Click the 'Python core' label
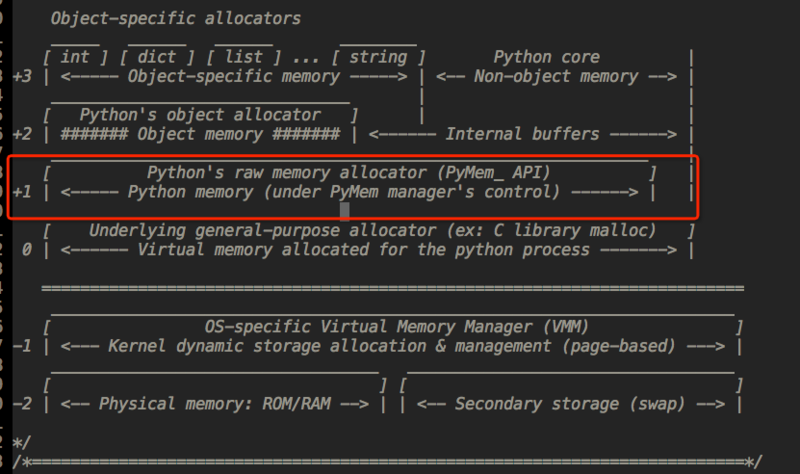This screenshot has width=800, height=474. pos(547,57)
